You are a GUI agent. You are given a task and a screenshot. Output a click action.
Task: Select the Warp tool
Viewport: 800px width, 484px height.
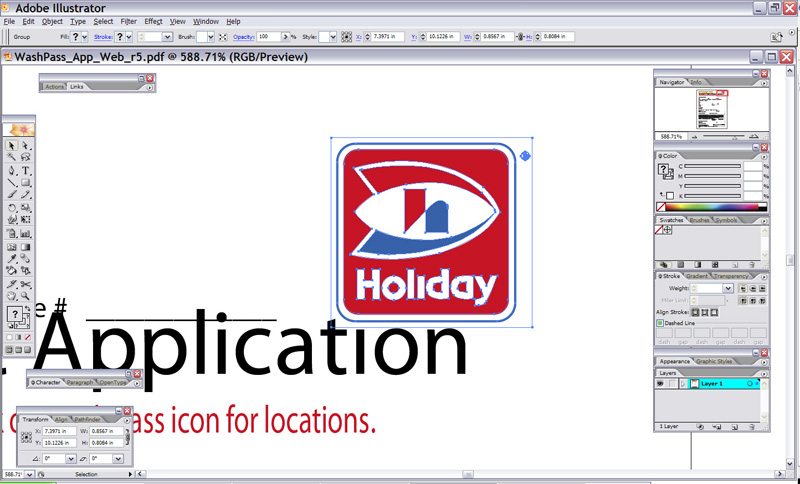(11, 219)
